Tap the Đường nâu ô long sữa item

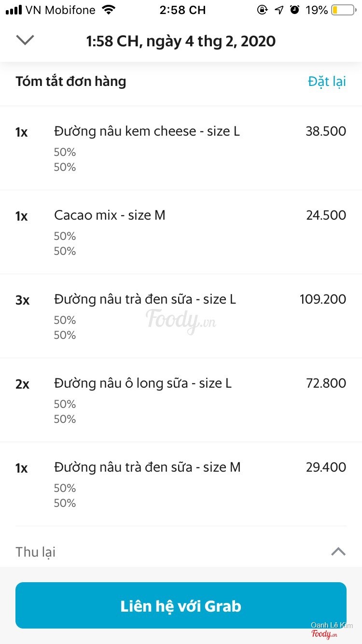[143, 383]
